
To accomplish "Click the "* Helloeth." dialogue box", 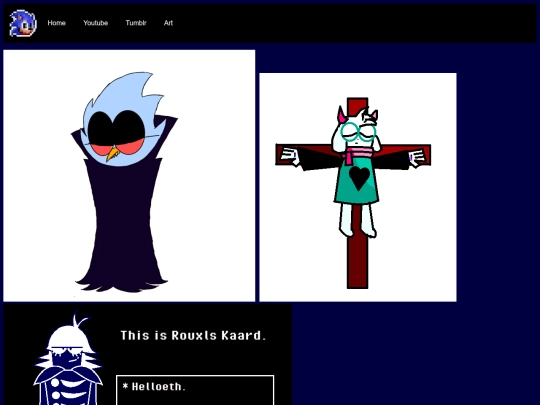I will [195, 390].
